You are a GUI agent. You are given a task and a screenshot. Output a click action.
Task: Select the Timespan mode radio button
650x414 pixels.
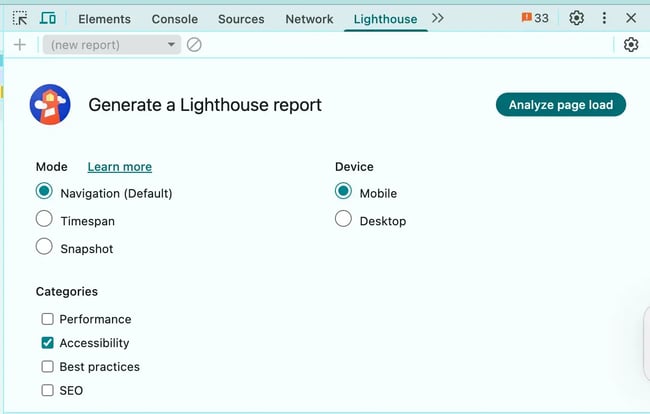coord(44,220)
